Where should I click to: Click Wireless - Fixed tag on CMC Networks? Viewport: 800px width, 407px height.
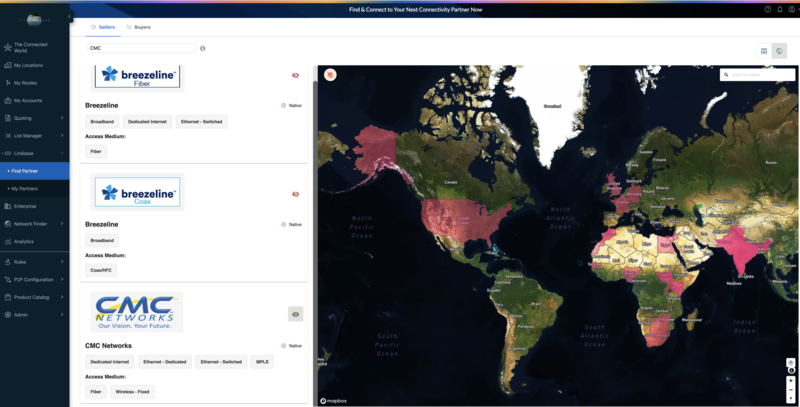click(x=133, y=392)
